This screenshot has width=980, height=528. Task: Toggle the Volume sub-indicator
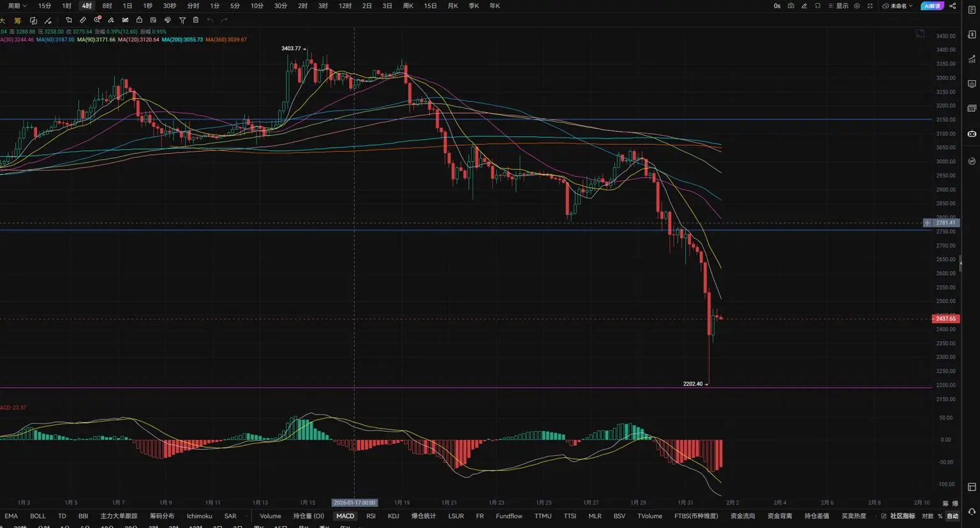[x=271, y=516]
